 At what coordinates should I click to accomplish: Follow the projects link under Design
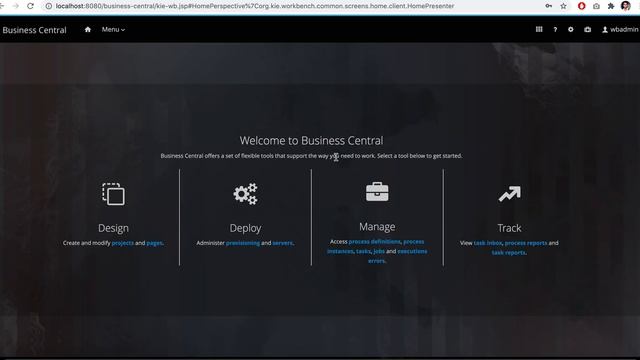pyautogui.click(x=122, y=243)
